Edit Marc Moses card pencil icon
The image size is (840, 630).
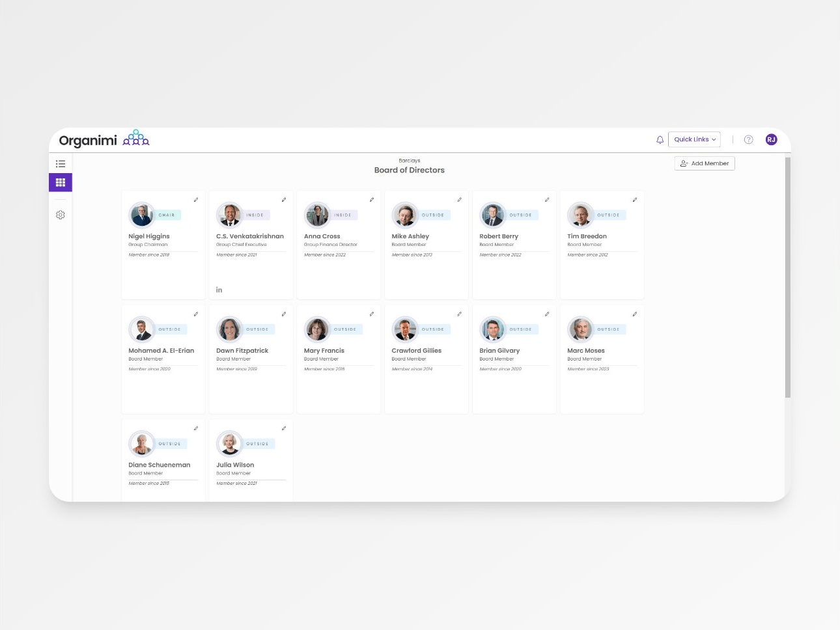point(635,314)
